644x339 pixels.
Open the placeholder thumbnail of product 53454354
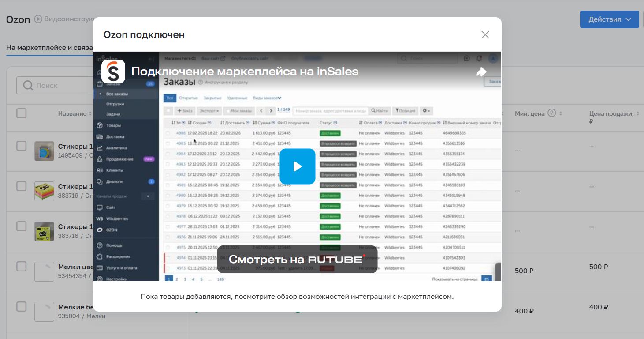point(44,271)
